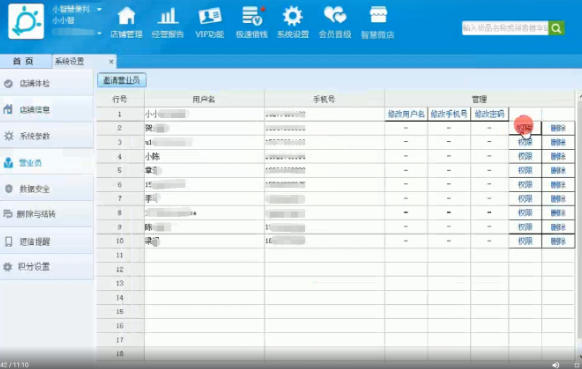582x369 pixels.
Task: Open 经营报告 bar chart icon
Action: click(168, 22)
